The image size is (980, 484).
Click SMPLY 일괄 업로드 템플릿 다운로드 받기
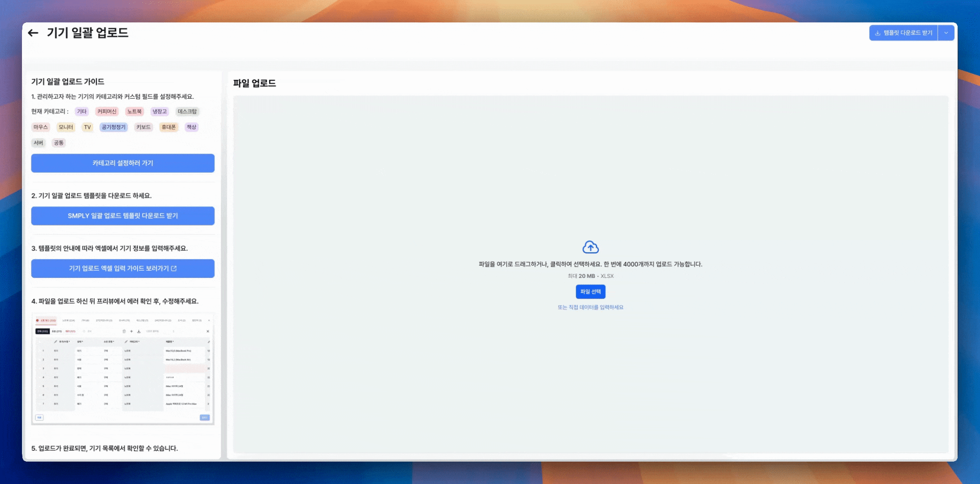123,216
